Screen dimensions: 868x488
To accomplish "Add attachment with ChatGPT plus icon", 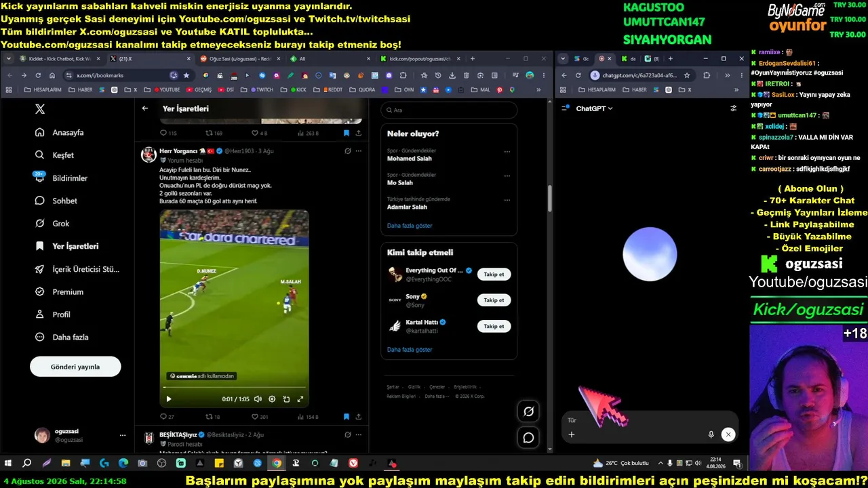I will [x=572, y=434].
